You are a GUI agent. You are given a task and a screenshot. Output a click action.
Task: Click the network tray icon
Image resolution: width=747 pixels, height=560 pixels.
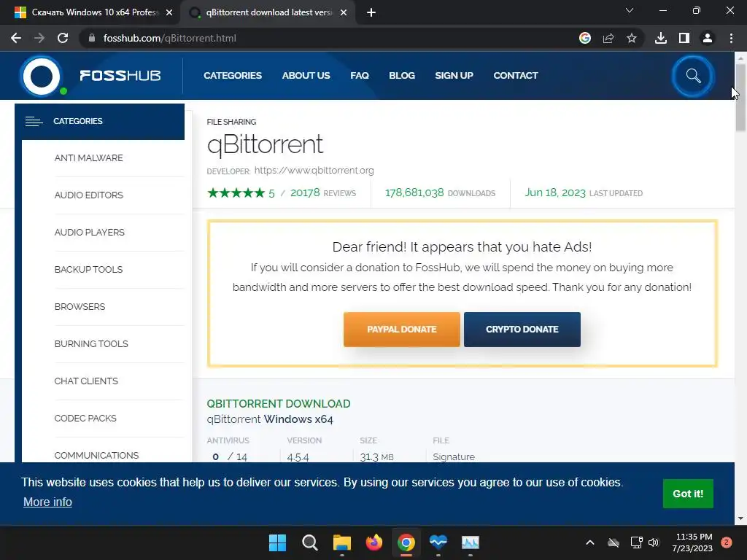636,542
